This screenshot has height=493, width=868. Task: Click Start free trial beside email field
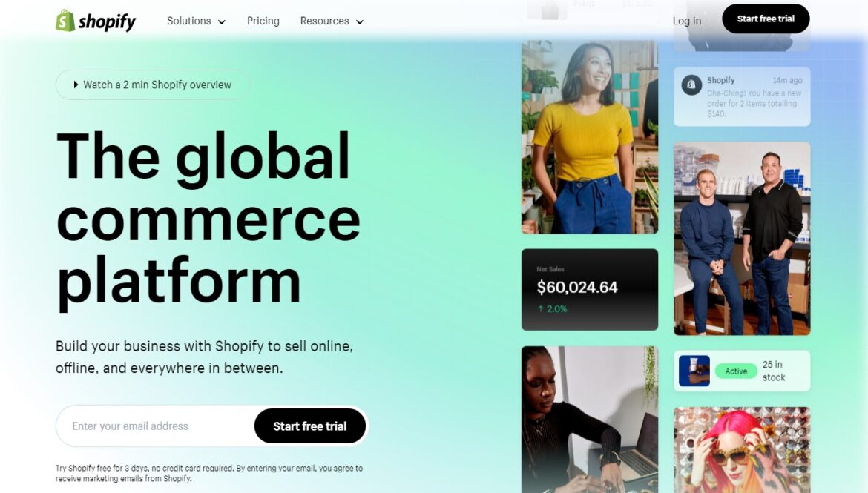[x=310, y=426]
